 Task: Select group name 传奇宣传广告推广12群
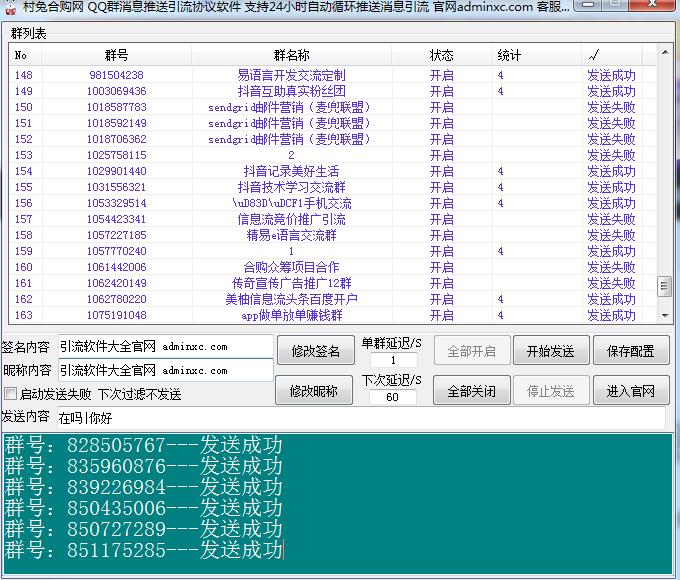point(291,283)
